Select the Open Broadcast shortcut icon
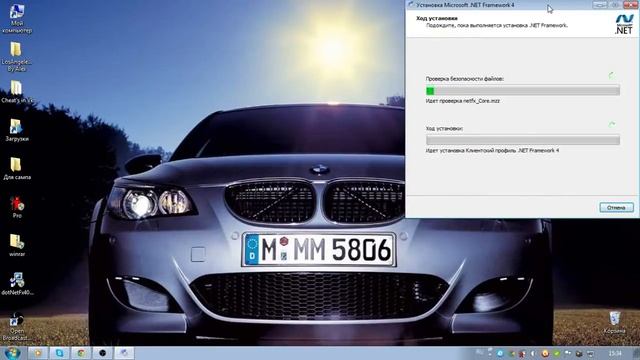This screenshot has width=640, height=360. click(x=17, y=326)
